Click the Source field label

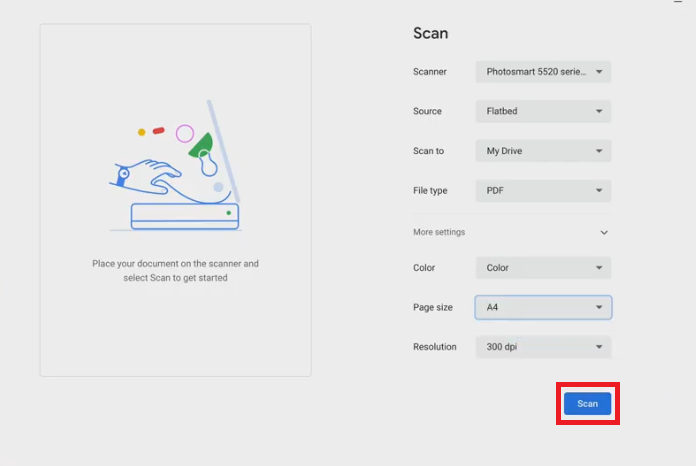(x=427, y=111)
